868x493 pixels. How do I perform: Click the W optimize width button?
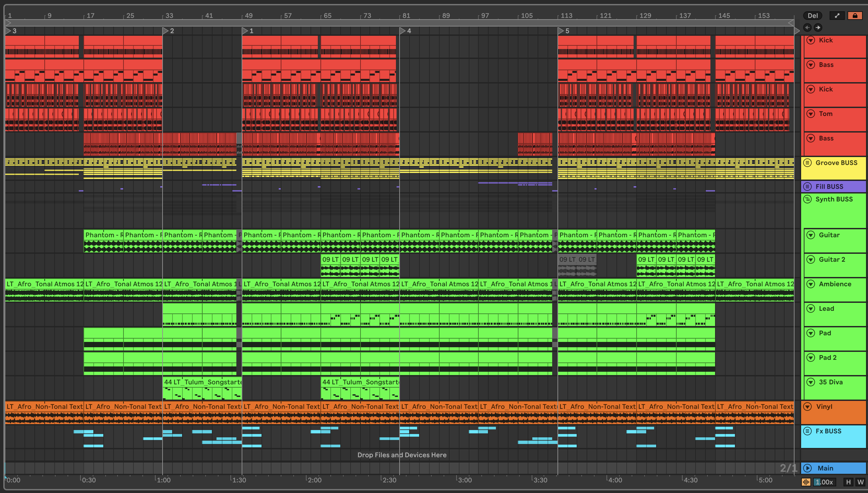point(860,482)
